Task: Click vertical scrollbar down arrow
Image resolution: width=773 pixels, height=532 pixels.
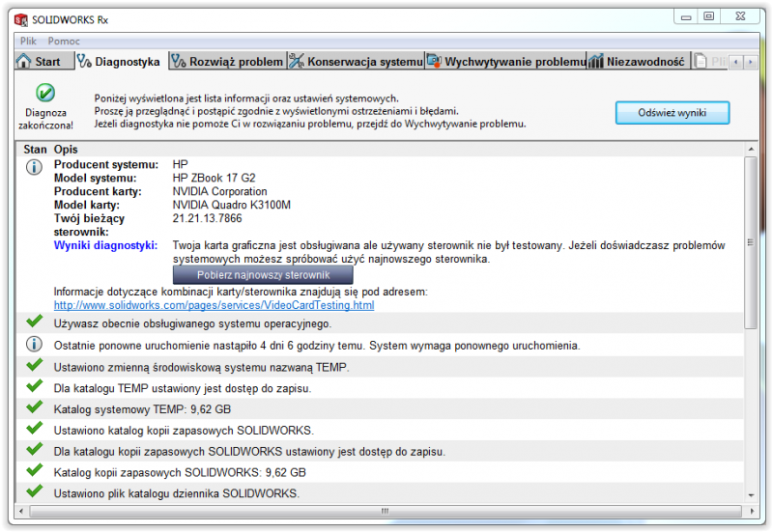Action: coord(751,495)
